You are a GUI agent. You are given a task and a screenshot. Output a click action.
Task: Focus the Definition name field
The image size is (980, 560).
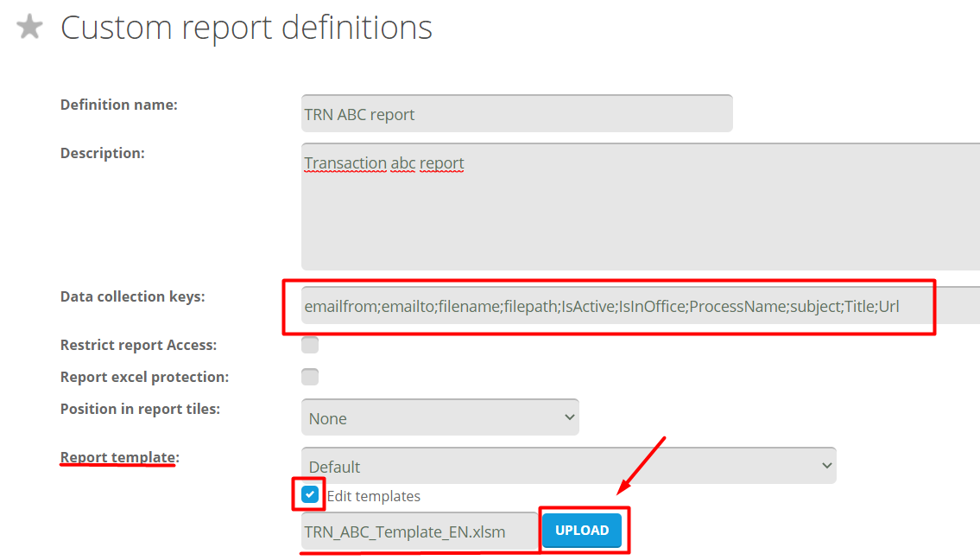pyautogui.click(x=516, y=114)
